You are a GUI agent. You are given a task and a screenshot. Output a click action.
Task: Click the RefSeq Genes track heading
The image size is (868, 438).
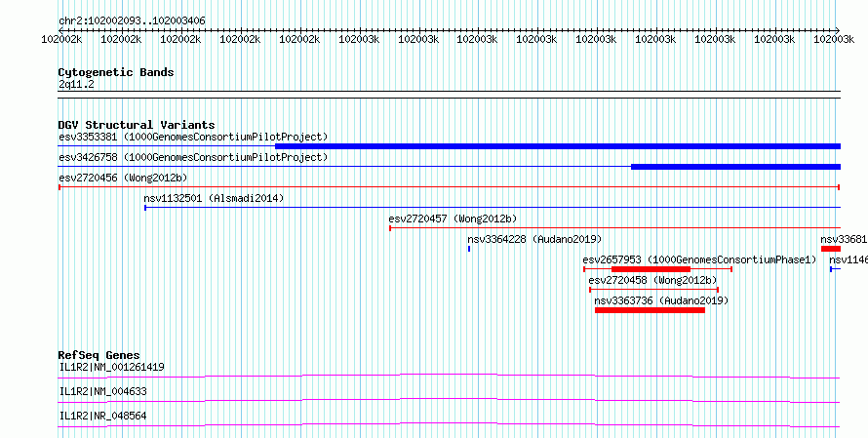click(x=99, y=355)
